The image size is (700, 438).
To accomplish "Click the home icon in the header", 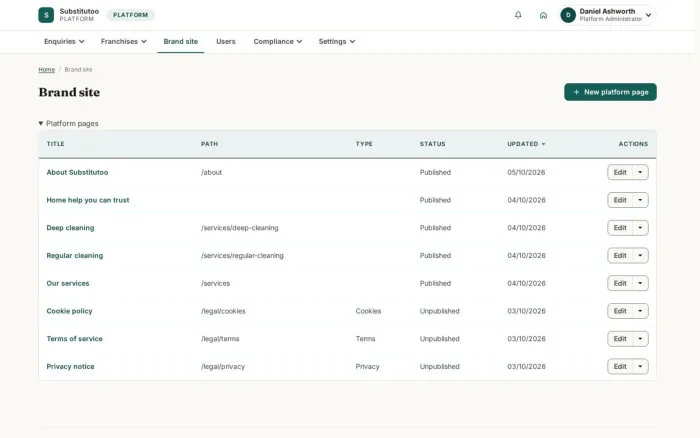I will [x=543, y=15].
